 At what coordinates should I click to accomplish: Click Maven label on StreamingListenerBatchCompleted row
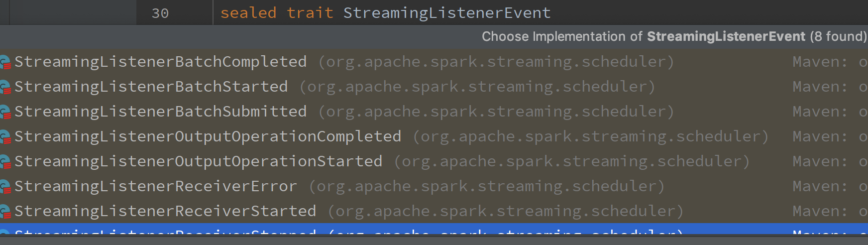(819, 62)
